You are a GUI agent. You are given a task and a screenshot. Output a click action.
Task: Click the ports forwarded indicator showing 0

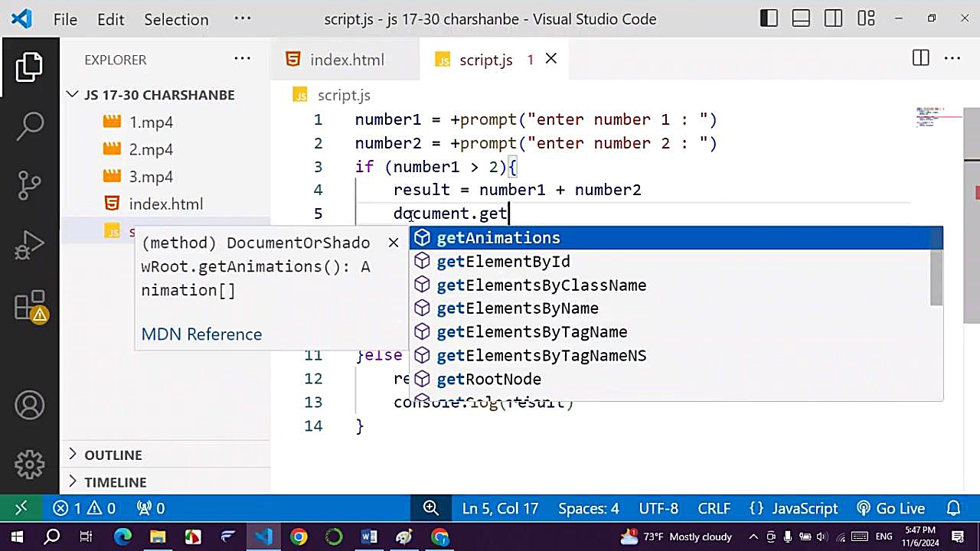[150, 508]
